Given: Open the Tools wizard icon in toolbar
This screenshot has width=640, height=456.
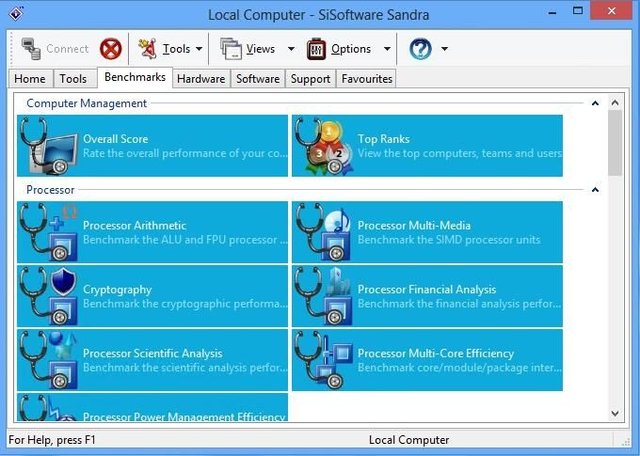Looking at the screenshot, I should 147,49.
